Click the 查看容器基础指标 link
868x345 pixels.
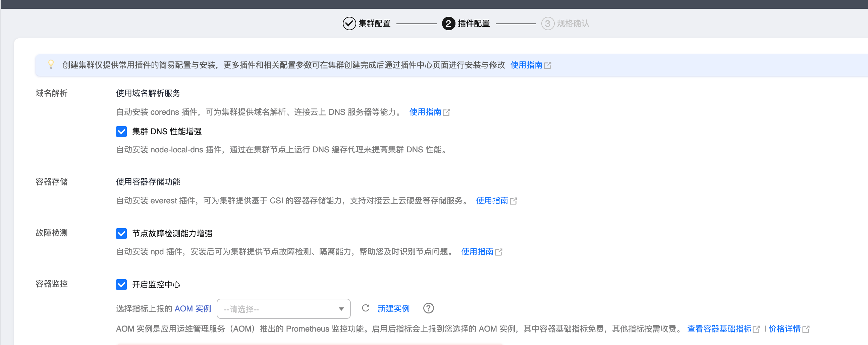(x=719, y=329)
